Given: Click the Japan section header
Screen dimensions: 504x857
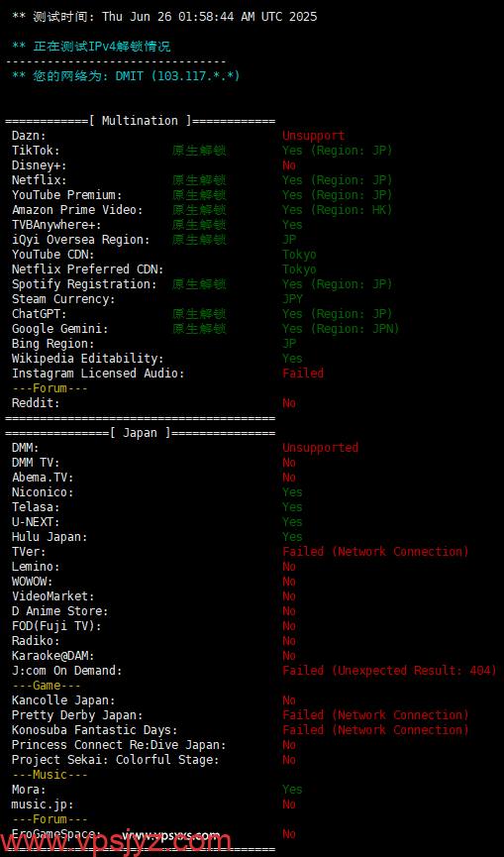Looking at the screenshot, I should [x=141, y=433].
